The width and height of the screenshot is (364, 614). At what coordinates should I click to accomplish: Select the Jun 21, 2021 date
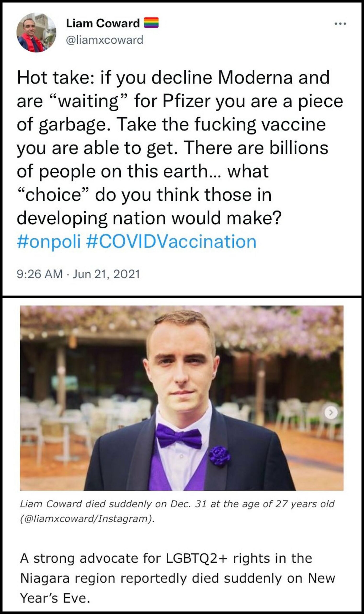tap(106, 274)
